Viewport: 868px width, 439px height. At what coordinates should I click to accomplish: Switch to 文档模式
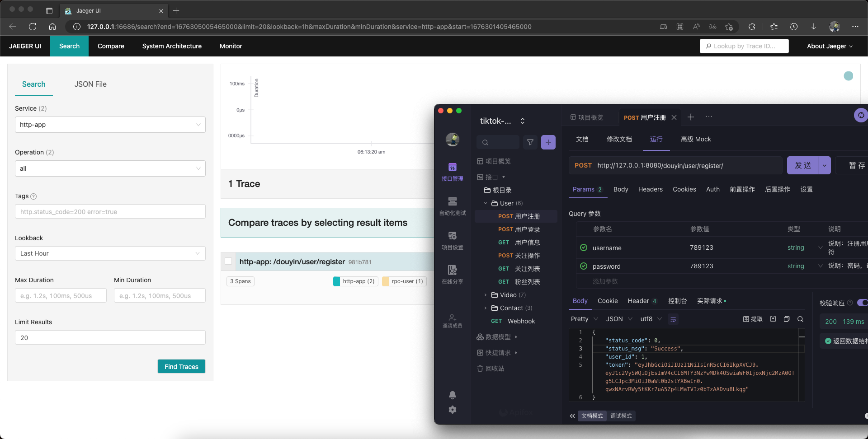[592, 416]
